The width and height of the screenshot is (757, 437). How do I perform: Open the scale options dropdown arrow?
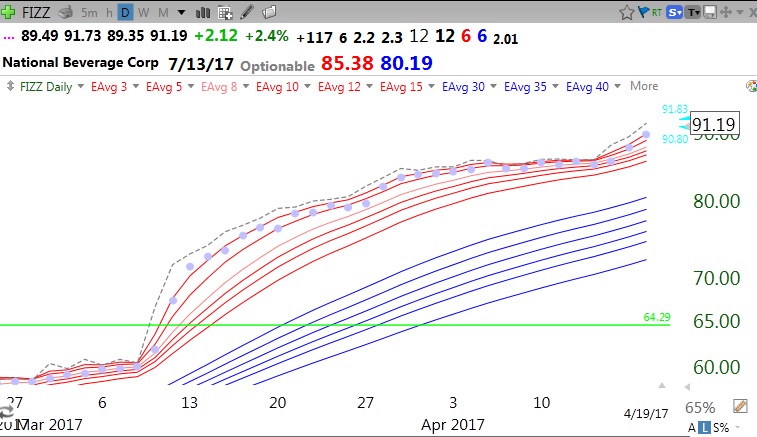tap(737, 427)
